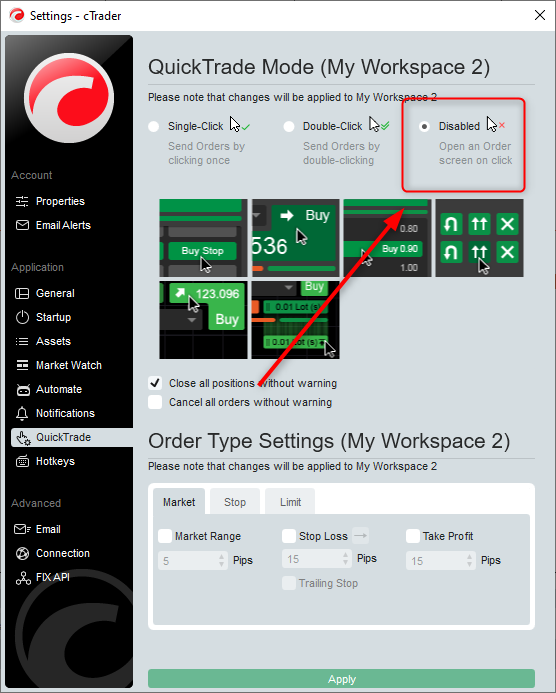
Task: Click the 0.01 Lot(s) thumbnail
Action: tap(296, 320)
